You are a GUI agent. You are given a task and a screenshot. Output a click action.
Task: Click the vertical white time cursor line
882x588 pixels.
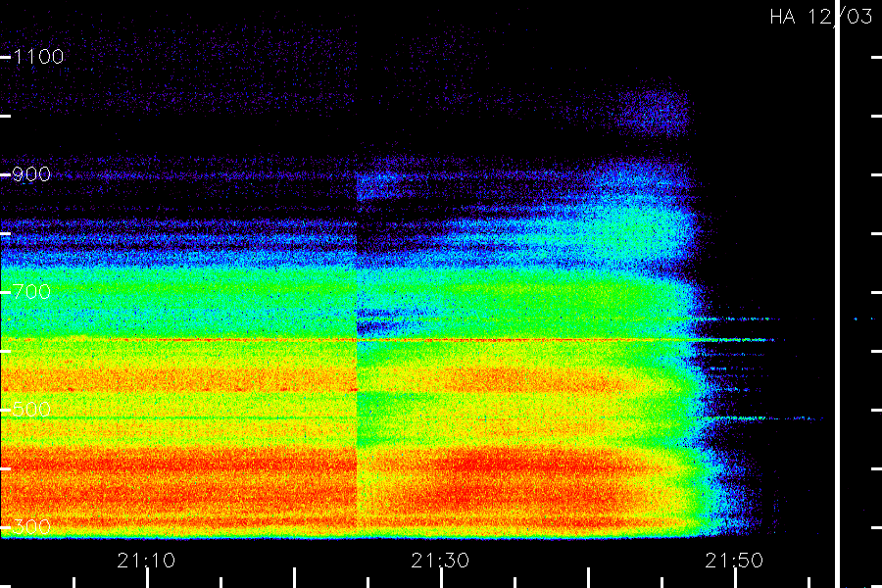click(838, 294)
